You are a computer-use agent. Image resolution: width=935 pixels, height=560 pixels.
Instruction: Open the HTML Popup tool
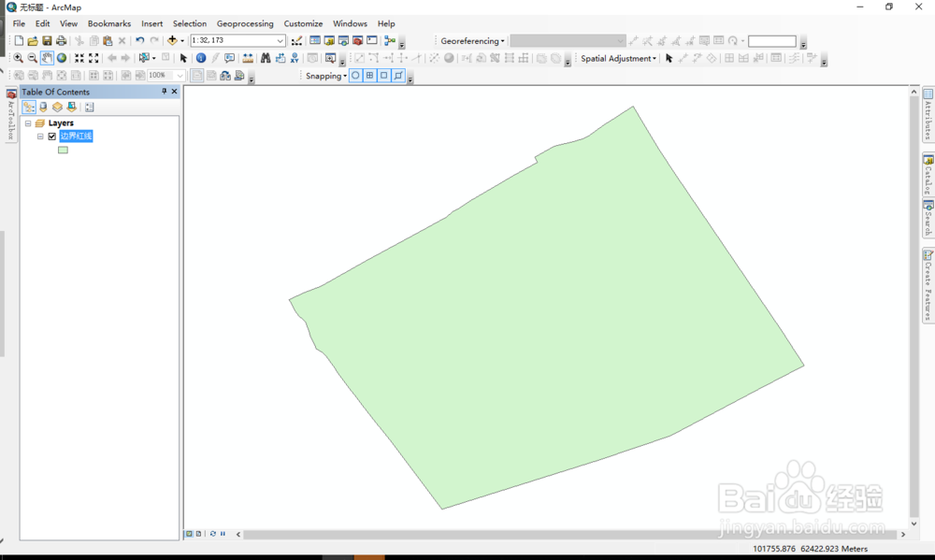pos(230,58)
